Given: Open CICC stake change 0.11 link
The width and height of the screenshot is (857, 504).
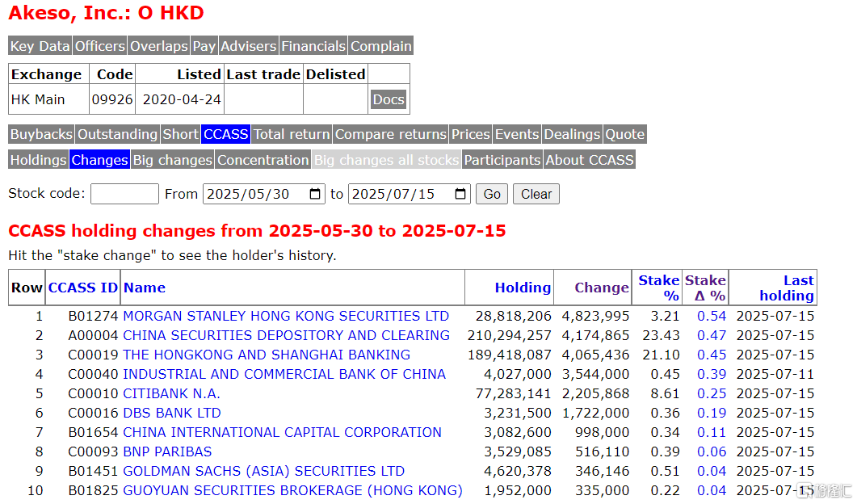Looking at the screenshot, I should 712,432.
